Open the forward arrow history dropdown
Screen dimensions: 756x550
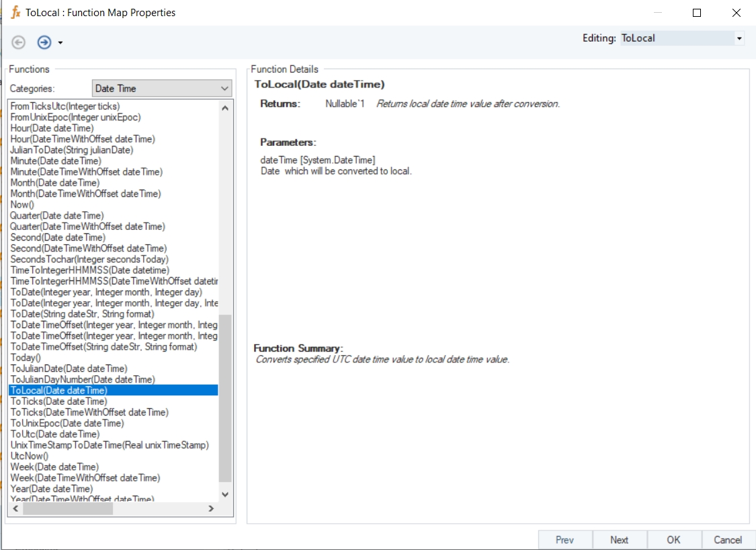pyautogui.click(x=60, y=43)
